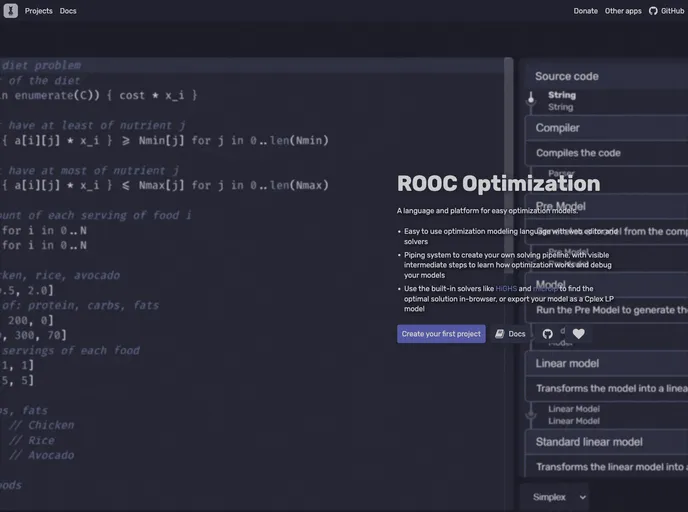
Task: Open Other apps link
Action: [x=623, y=11]
